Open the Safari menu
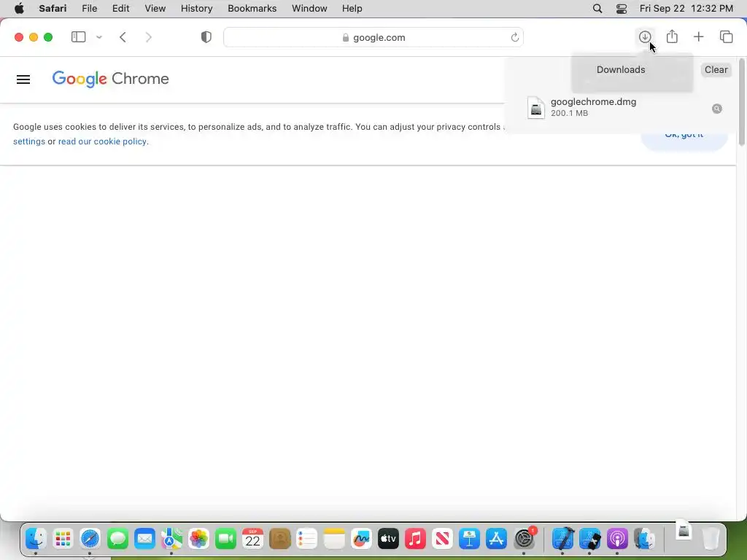747x560 pixels. (53, 9)
